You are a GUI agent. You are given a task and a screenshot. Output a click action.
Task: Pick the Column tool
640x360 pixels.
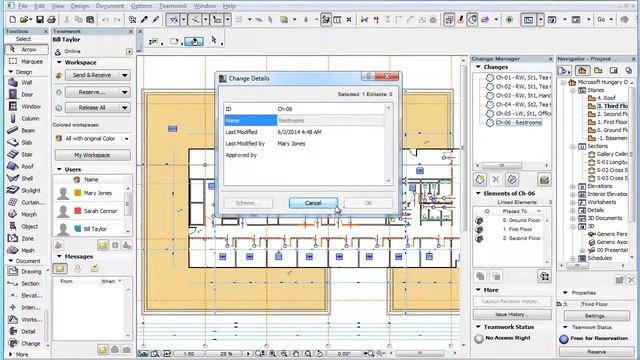[x=26, y=118]
